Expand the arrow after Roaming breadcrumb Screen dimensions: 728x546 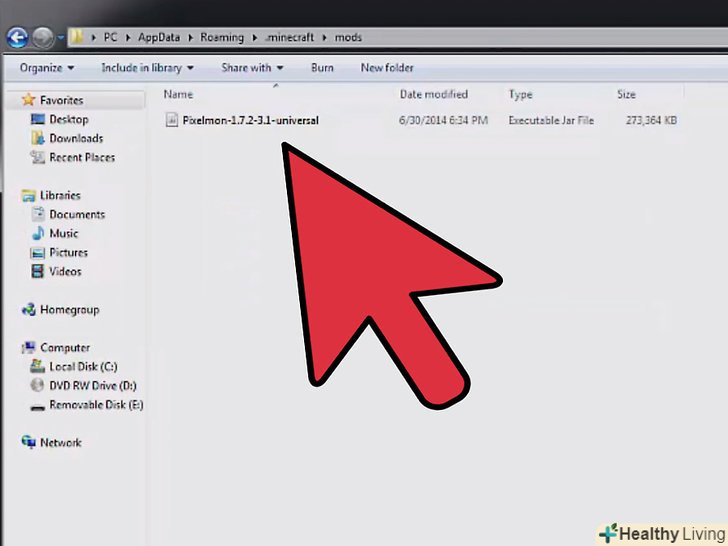pos(254,38)
